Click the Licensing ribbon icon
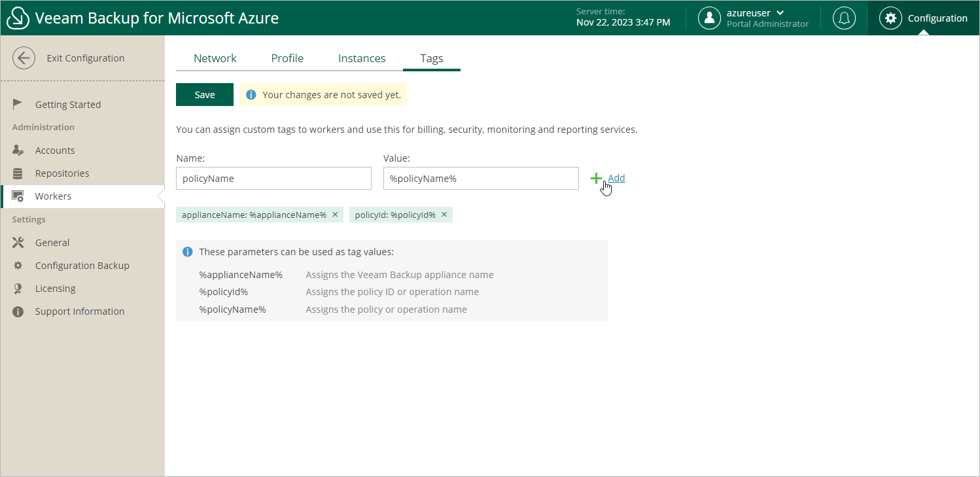 point(18,289)
